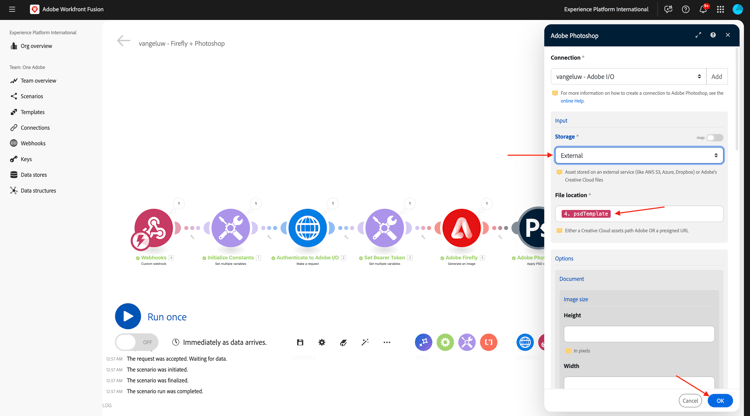Click the Experience Platform International org name
Screen dimensions: 750x416
click(x=606, y=9)
